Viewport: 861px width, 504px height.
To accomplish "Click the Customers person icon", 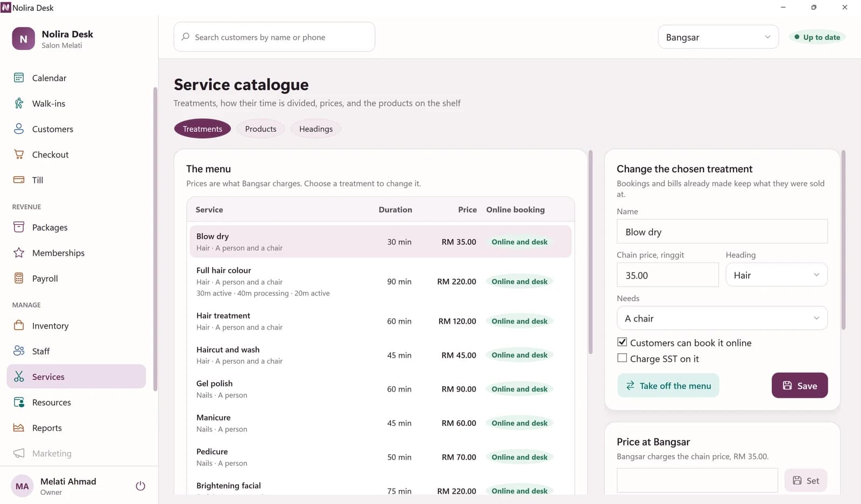I will tap(19, 129).
